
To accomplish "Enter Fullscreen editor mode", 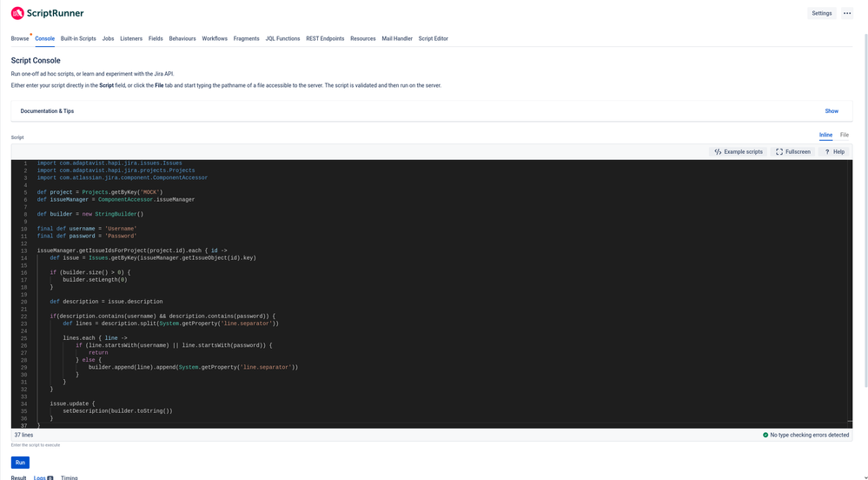I will pyautogui.click(x=792, y=152).
